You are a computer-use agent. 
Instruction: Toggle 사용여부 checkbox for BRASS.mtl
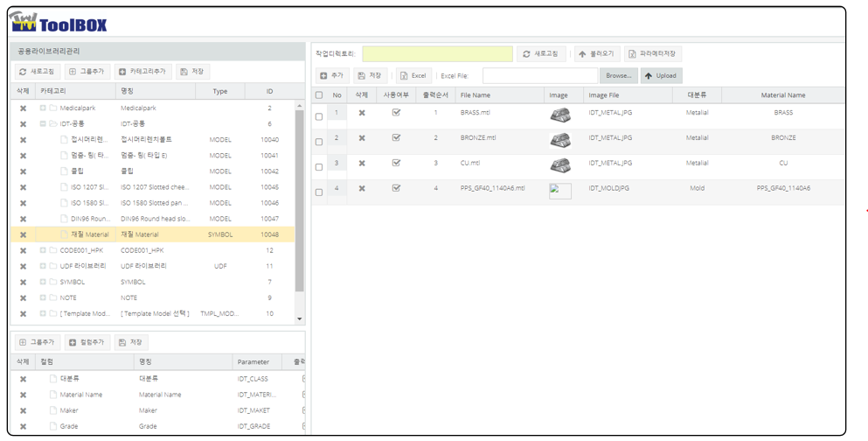[396, 113]
